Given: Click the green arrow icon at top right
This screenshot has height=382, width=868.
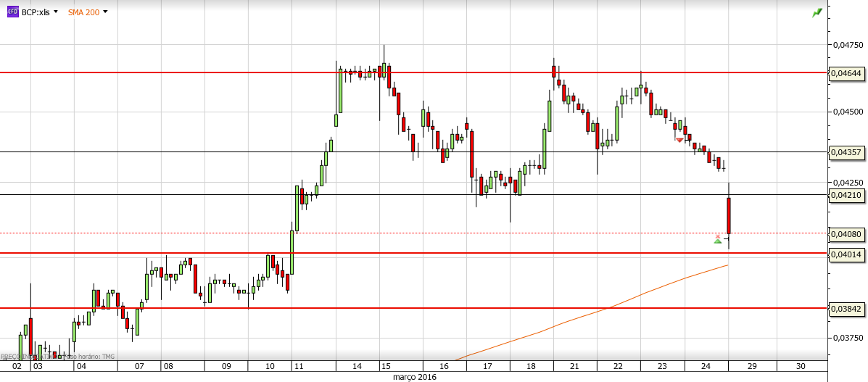Looking at the screenshot, I should pyautogui.click(x=817, y=13).
